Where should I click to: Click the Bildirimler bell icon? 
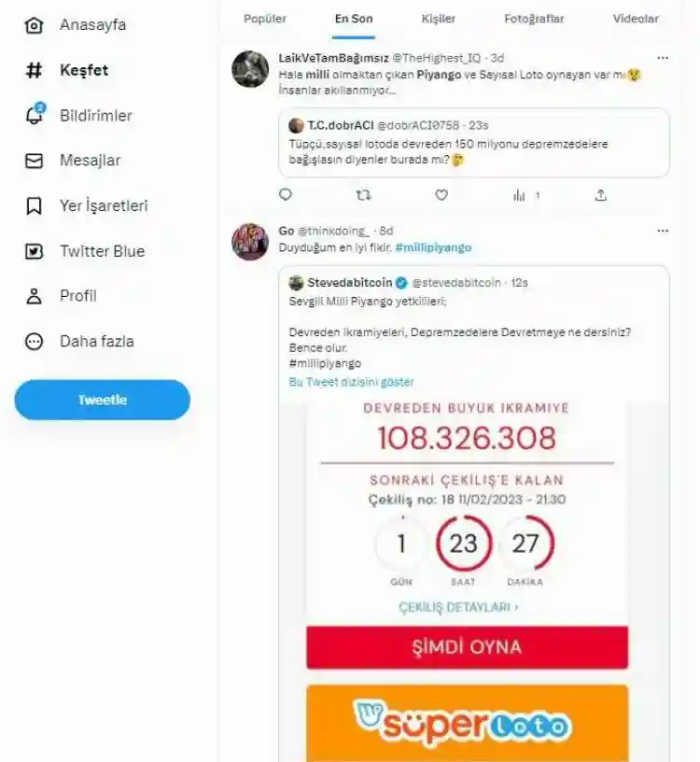pyautogui.click(x=35, y=115)
